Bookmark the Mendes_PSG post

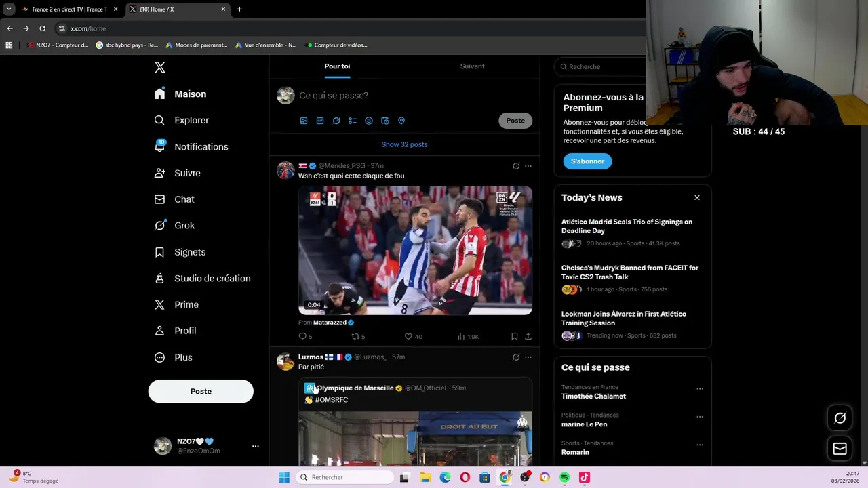click(x=515, y=336)
